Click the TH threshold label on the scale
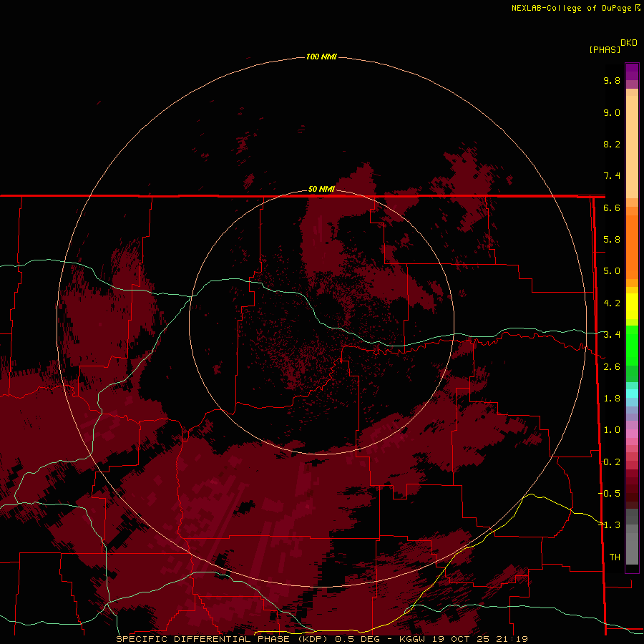This screenshot has height=644, width=644. coord(615,557)
